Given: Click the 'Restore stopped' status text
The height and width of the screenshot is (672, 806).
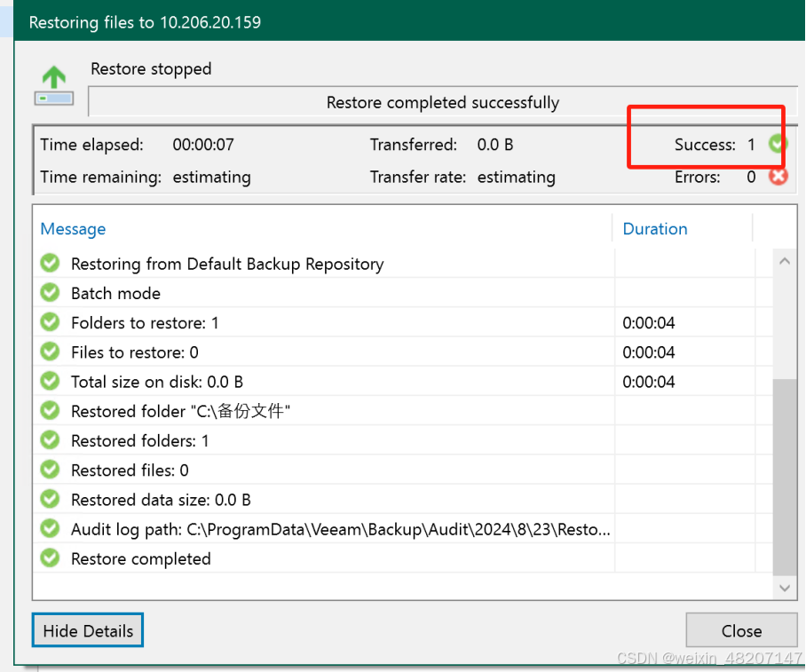Looking at the screenshot, I should [151, 69].
